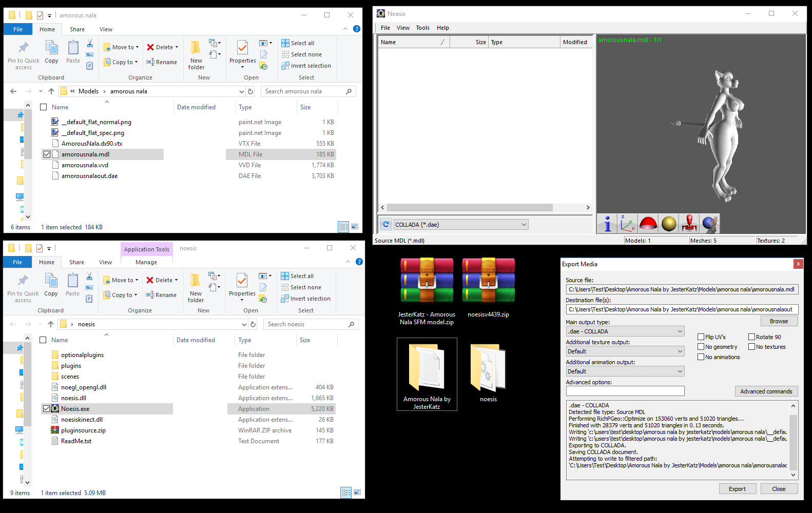This screenshot has height=513, width=812.
Task: Uncheck the Noesis.exe file checkbox
Action: (x=46, y=409)
